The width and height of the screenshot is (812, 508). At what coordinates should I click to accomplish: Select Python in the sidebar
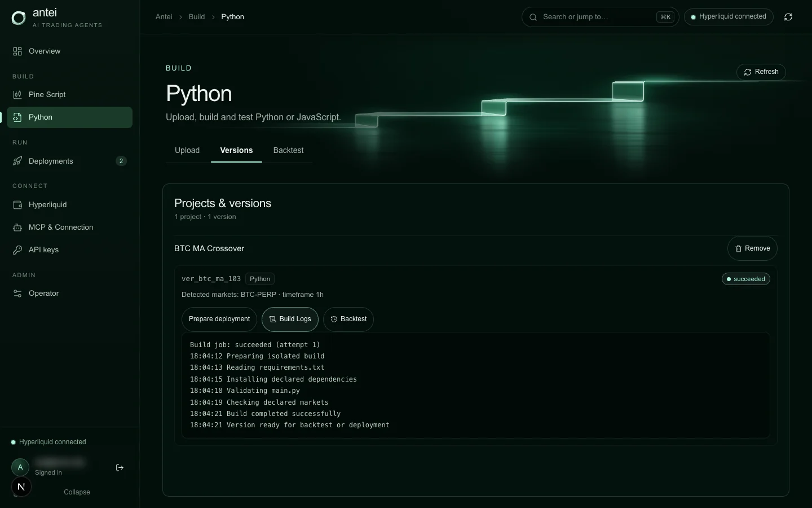(x=69, y=117)
